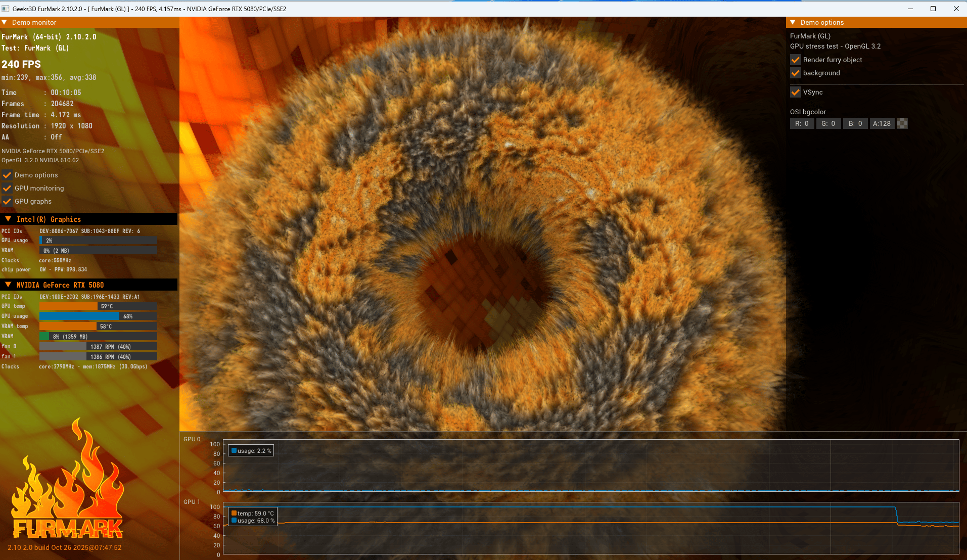Click the orange temp legend square in GPU 1 graph
Image resolution: width=967 pixels, height=560 pixels.
click(234, 513)
